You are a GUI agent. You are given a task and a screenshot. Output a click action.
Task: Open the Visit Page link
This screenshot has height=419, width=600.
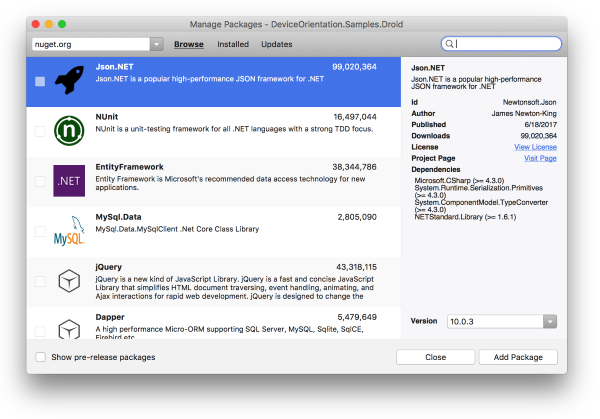coord(540,158)
